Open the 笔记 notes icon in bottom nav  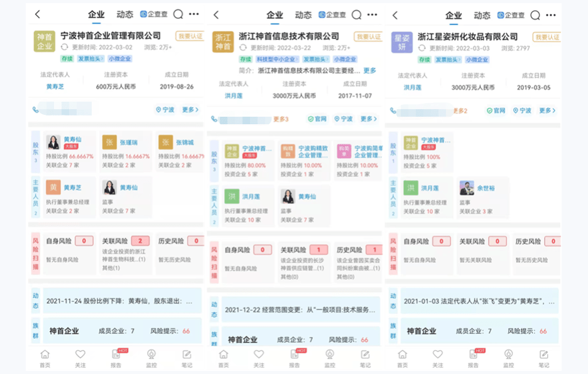click(186, 356)
